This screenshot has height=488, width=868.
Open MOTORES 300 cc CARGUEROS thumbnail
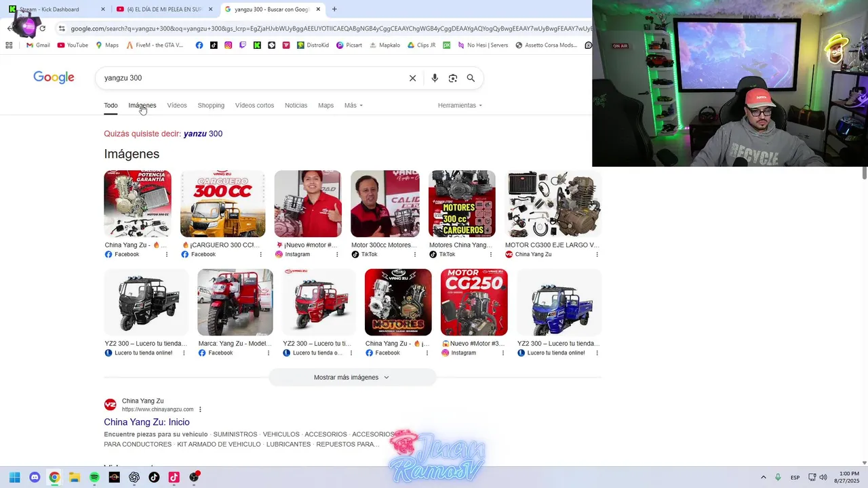click(462, 204)
